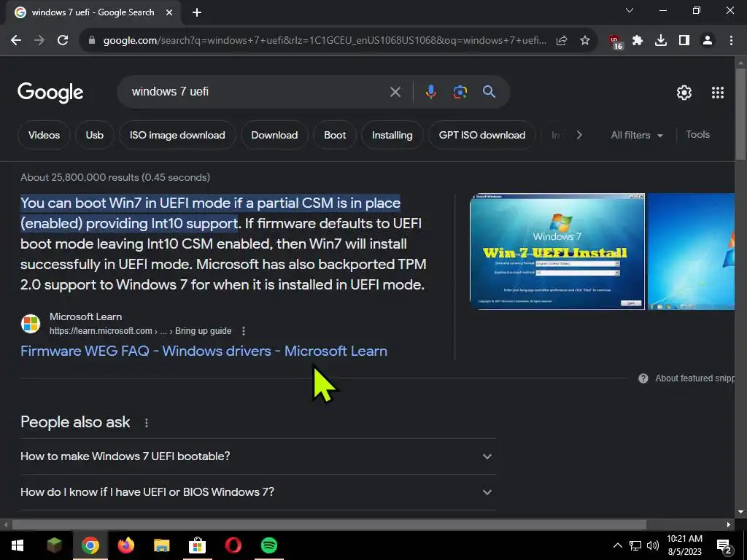The height and width of the screenshot is (560, 747).
Task: Open the People also ask options dots
Action: pos(146,423)
